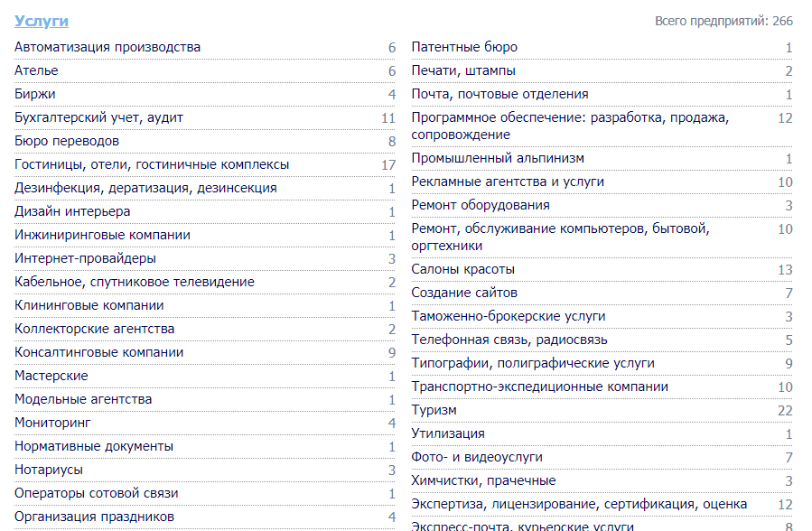The height and width of the screenshot is (531, 812).
Task: Go to Гостиницы, отели, гостиничные комплексы
Action: (x=152, y=164)
